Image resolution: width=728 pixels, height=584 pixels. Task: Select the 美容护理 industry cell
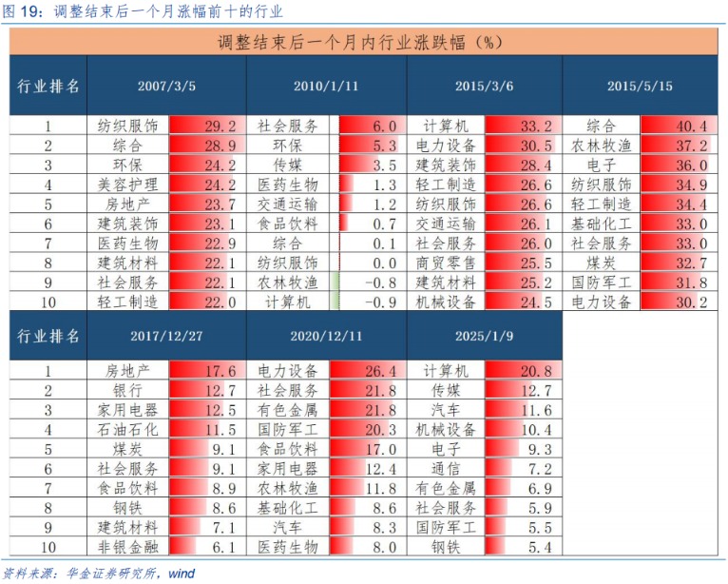(x=128, y=185)
